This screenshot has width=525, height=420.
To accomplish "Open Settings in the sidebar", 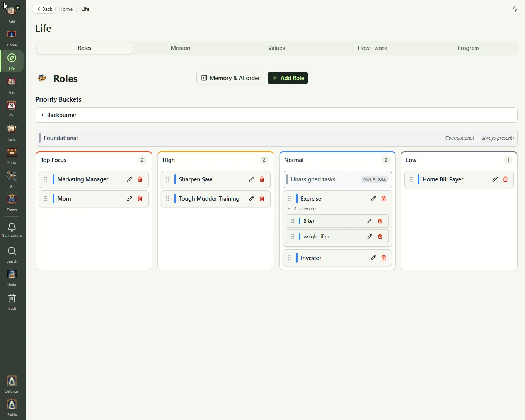I will tap(12, 384).
